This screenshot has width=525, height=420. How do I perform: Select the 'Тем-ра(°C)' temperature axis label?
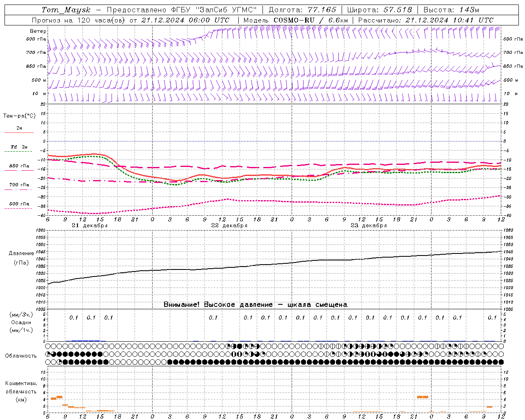tap(19, 116)
